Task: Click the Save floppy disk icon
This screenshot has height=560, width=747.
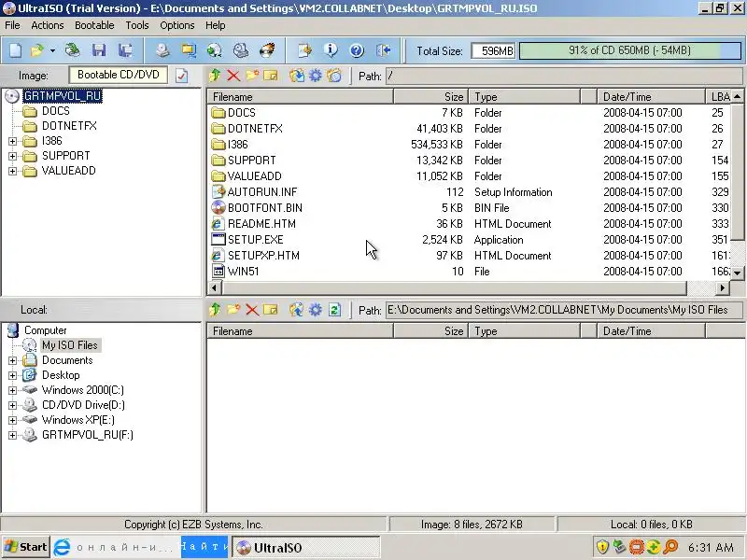Action: pyautogui.click(x=99, y=50)
